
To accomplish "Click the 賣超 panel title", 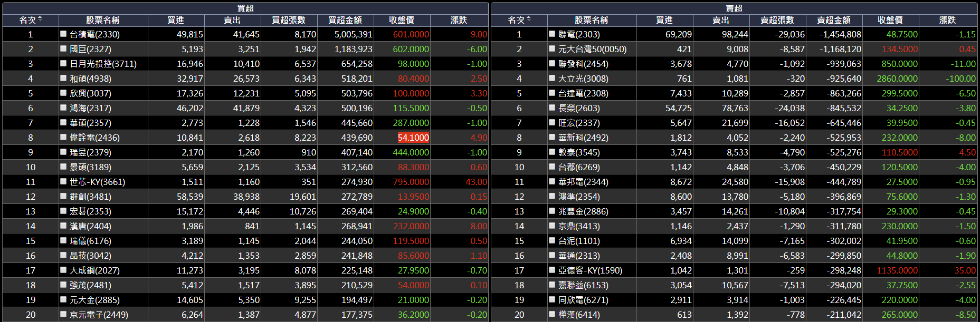I will 734,8.
